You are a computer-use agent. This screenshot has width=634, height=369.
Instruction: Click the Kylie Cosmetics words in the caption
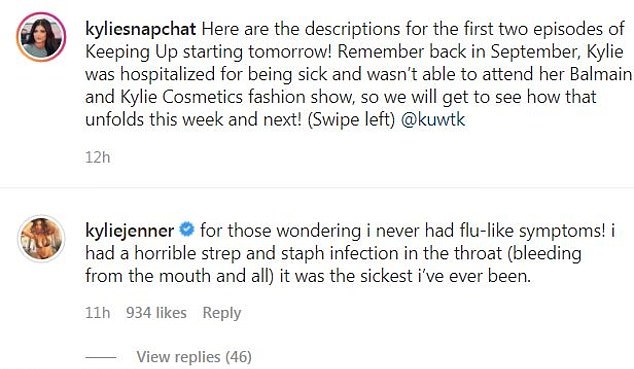[182, 97]
